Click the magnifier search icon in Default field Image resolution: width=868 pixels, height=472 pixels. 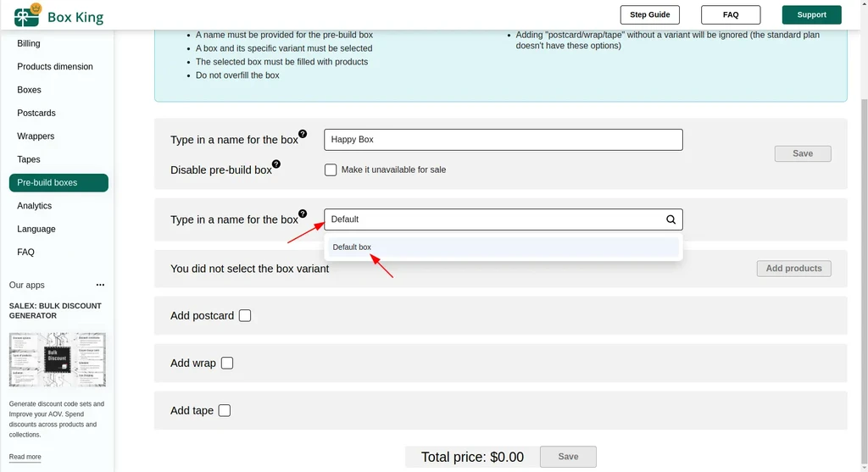pyautogui.click(x=671, y=219)
